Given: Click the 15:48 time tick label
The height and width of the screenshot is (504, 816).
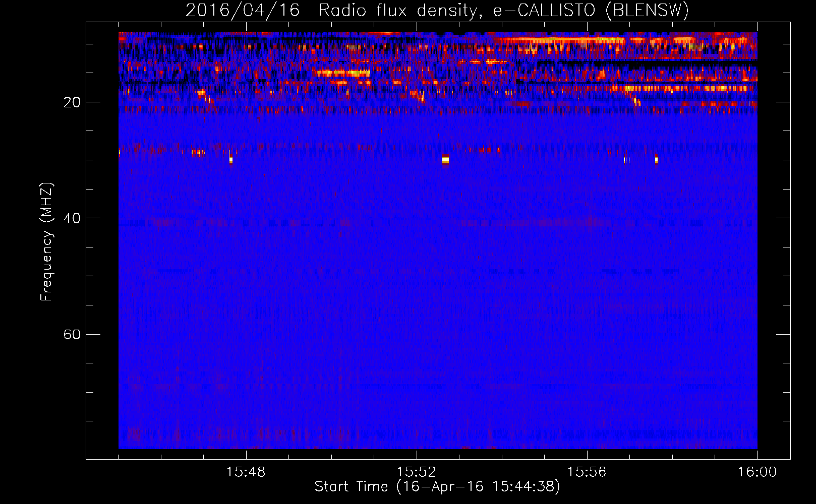Looking at the screenshot, I should [x=246, y=472].
